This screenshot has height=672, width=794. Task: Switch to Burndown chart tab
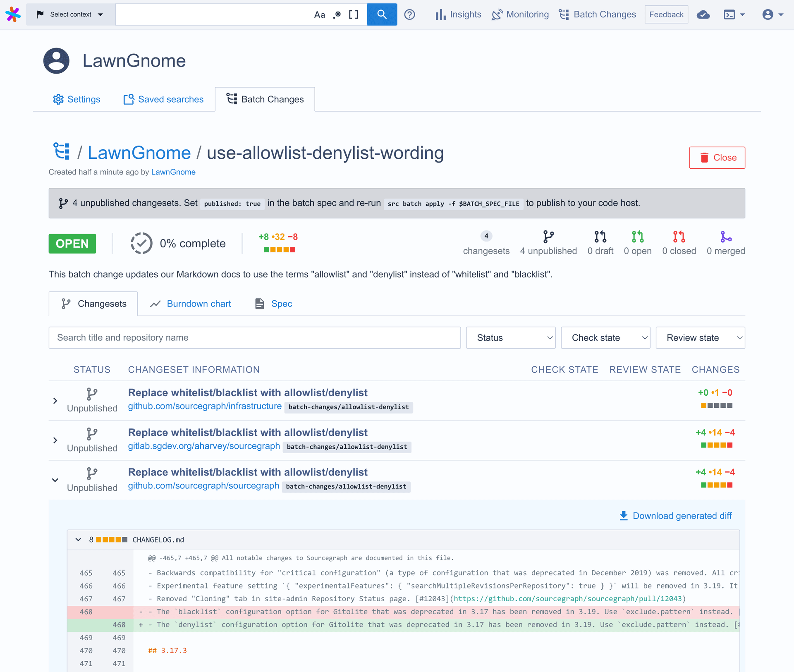point(191,304)
